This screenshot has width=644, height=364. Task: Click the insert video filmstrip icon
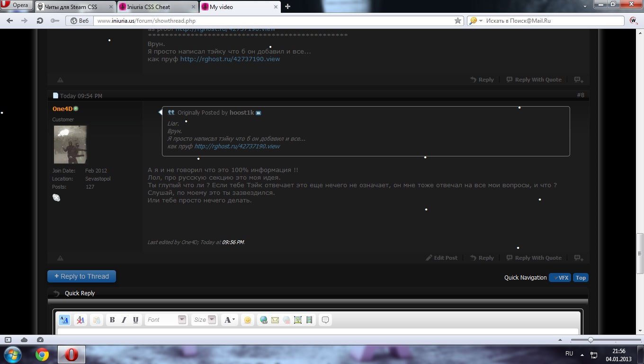click(309, 320)
